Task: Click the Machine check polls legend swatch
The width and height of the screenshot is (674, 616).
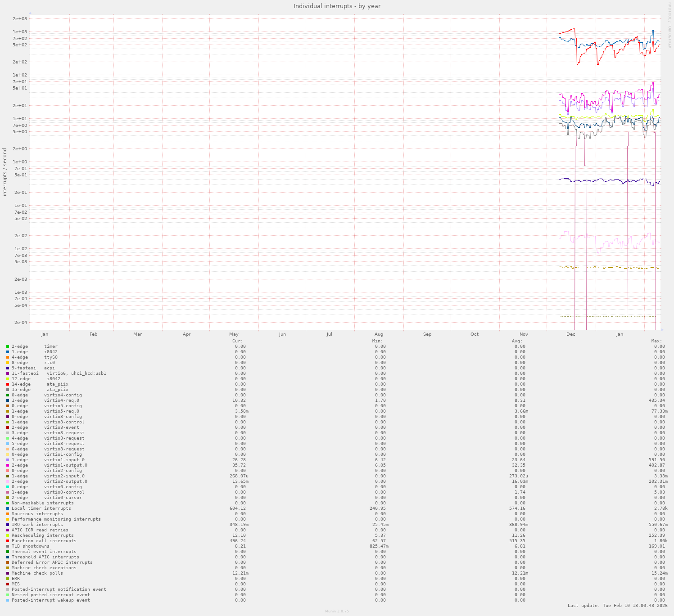Action: 8,573
